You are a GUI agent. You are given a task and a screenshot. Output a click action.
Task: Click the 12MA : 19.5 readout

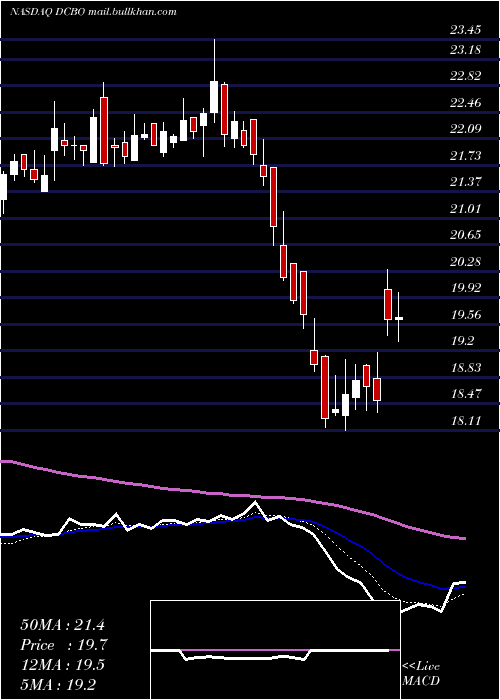click(62, 665)
